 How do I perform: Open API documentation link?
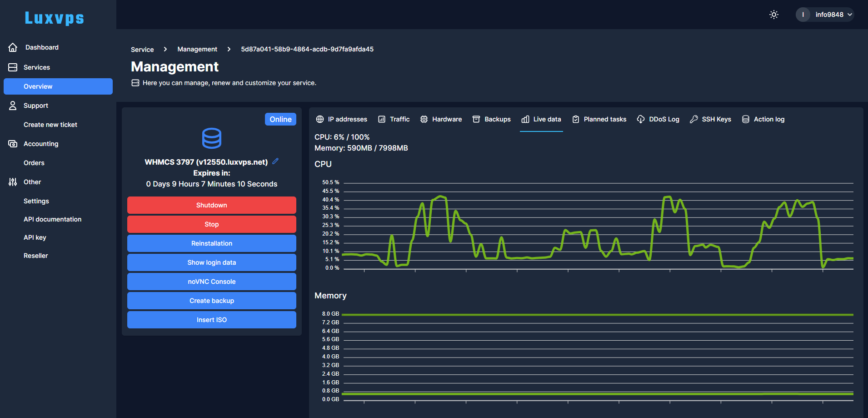pyautogui.click(x=53, y=219)
